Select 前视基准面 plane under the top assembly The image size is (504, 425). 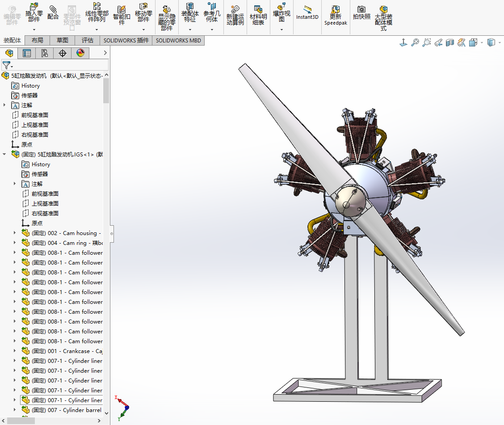click(x=34, y=115)
